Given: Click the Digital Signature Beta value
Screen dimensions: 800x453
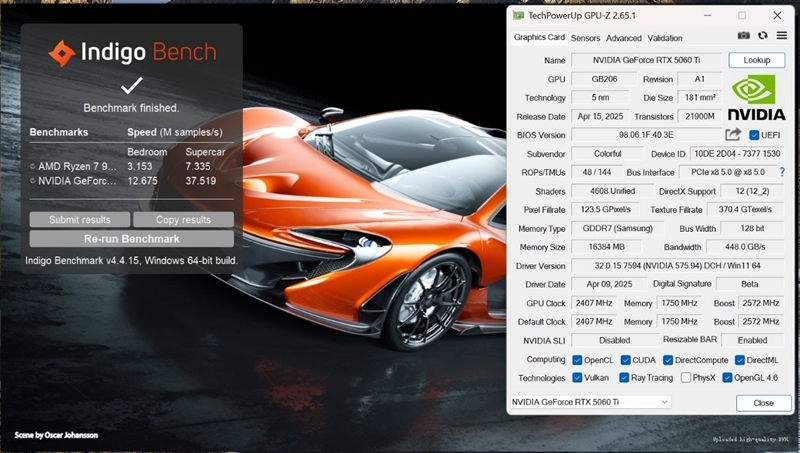Looking at the screenshot, I should (749, 284).
